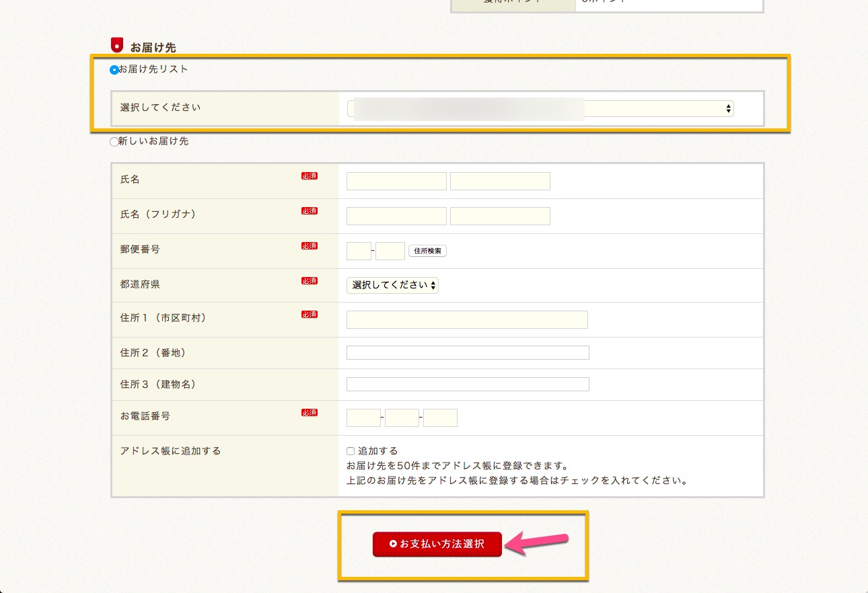Click the first お電話番号 phone field
Viewport: 868px width, 593px height.
(363, 418)
